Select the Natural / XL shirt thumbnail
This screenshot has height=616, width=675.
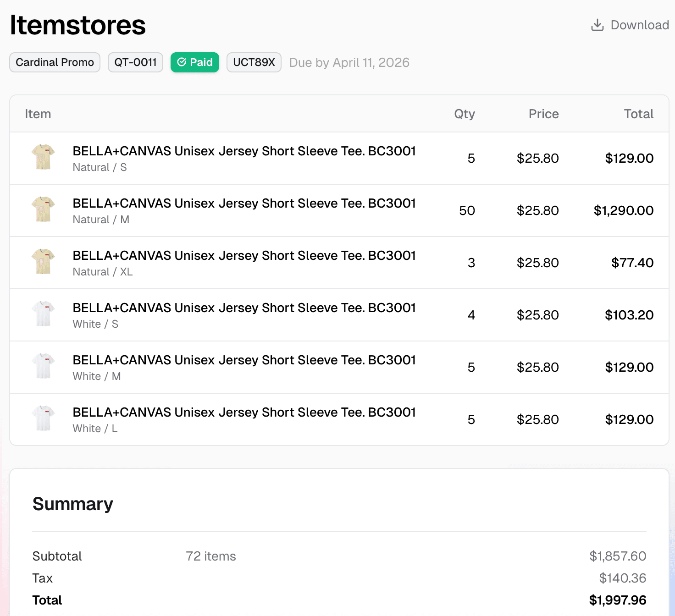click(x=43, y=262)
